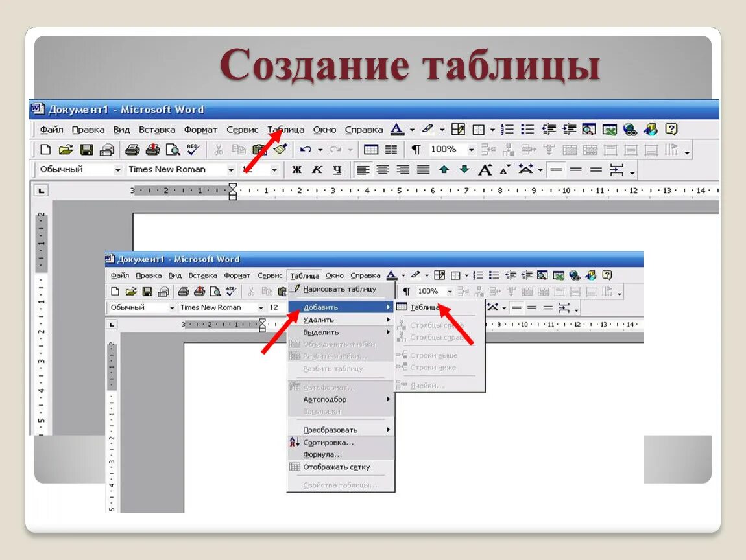Click green down arrow icon in back window

[x=464, y=169]
